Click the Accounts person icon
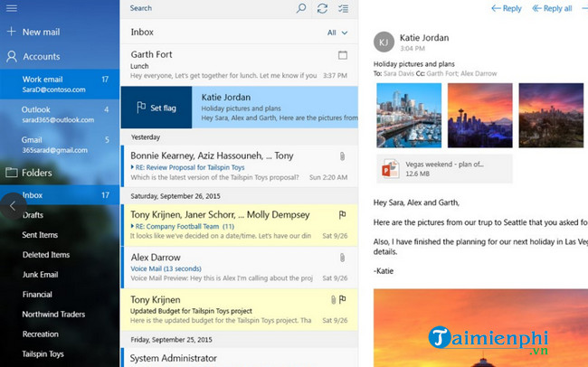This screenshot has height=367, width=588. coord(12,56)
